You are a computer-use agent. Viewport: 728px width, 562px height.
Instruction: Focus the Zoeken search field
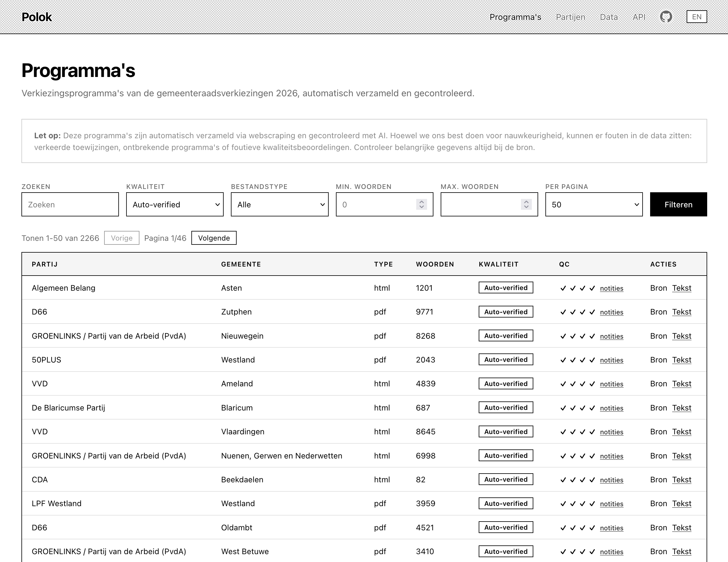click(x=70, y=204)
